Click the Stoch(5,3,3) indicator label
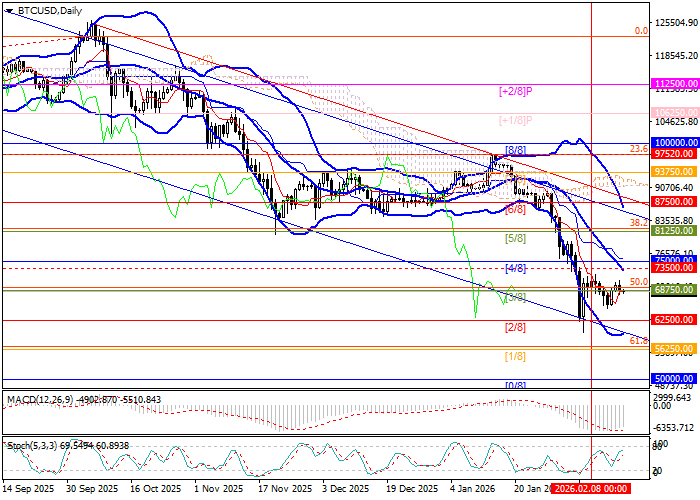Screen dimensions: 700x500 click(30, 443)
